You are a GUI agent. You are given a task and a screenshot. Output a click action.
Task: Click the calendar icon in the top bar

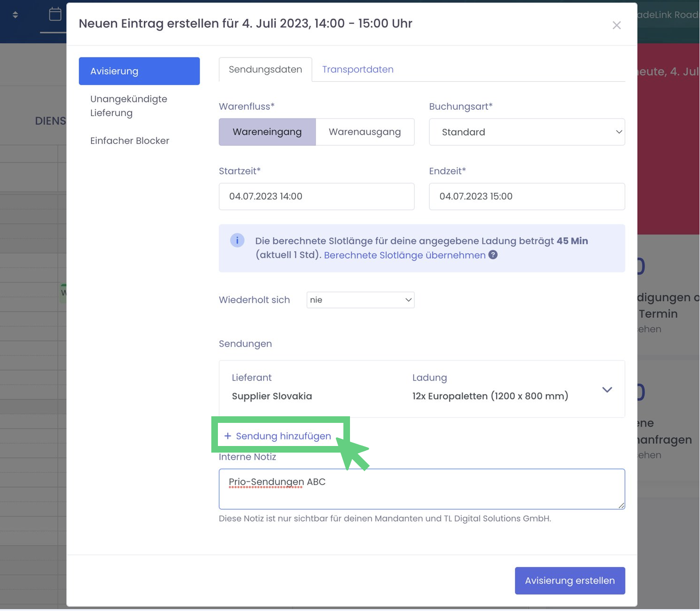pyautogui.click(x=55, y=15)
